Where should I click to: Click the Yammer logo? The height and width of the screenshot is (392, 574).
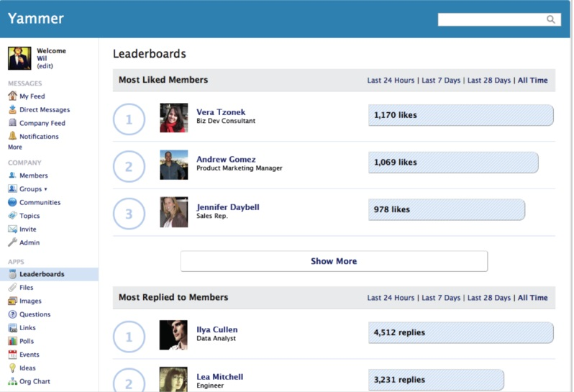36,18
